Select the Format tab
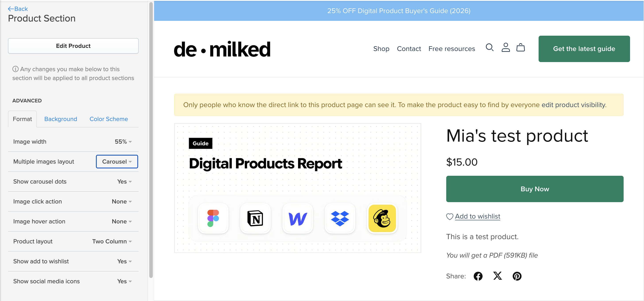The image size is (644, 301). coord(22,119)
